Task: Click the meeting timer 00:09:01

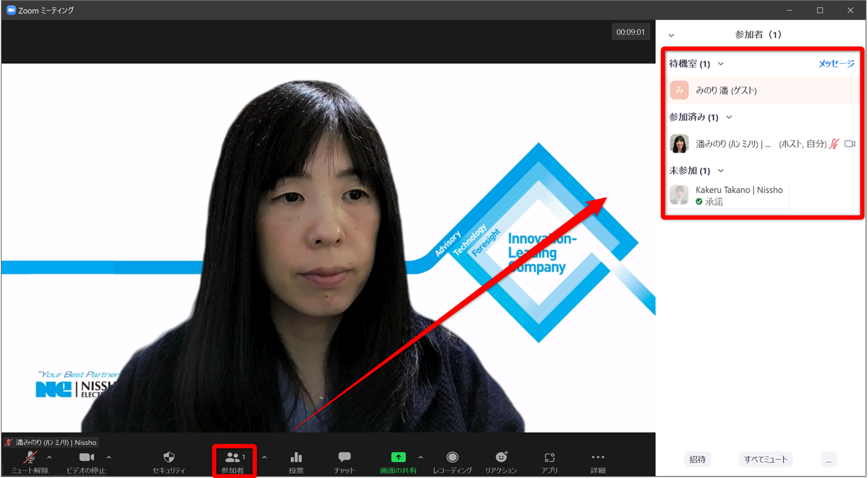Action: [630, 32]
